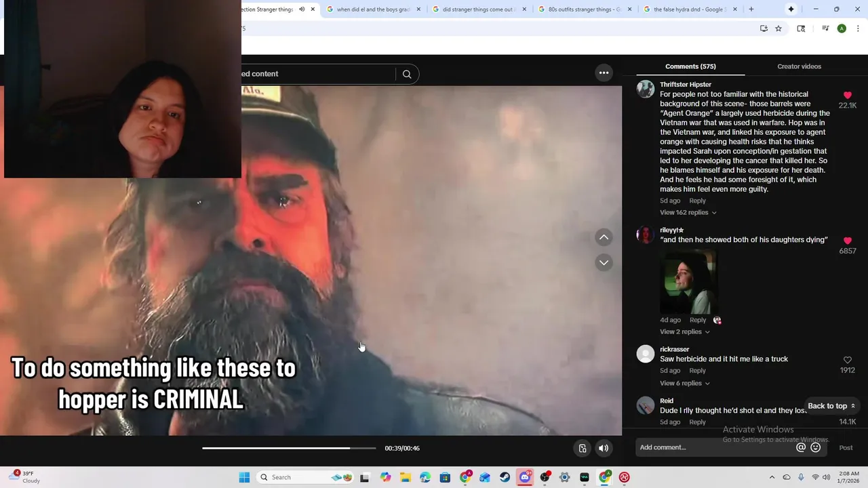Reply to rickrasser's comment
The height and width of the screenshot is (488, 868).
[x=697, y=371]
